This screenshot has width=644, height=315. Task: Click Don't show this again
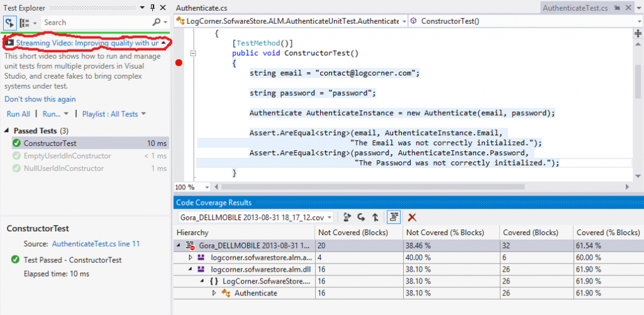40,99
